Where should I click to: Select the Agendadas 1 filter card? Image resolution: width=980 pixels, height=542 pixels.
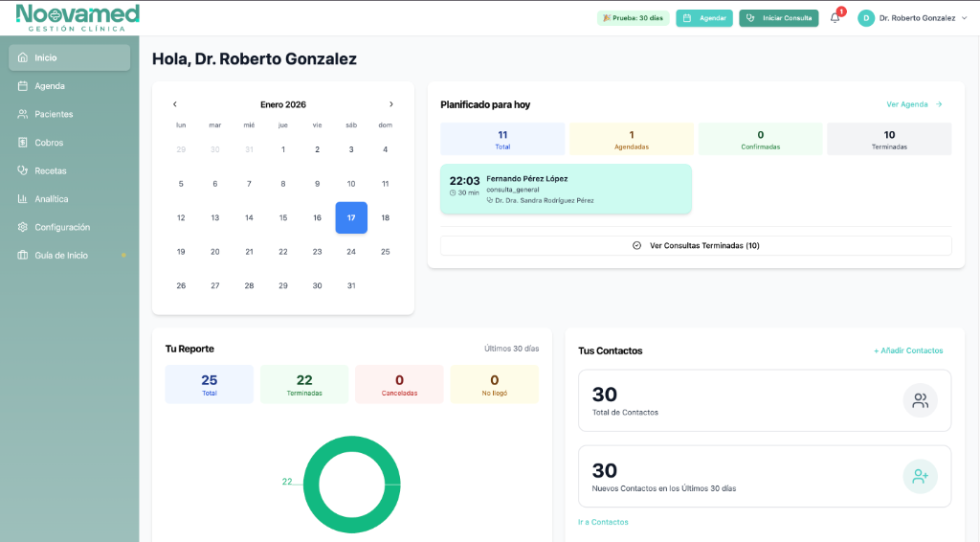(x=632, y=139)
